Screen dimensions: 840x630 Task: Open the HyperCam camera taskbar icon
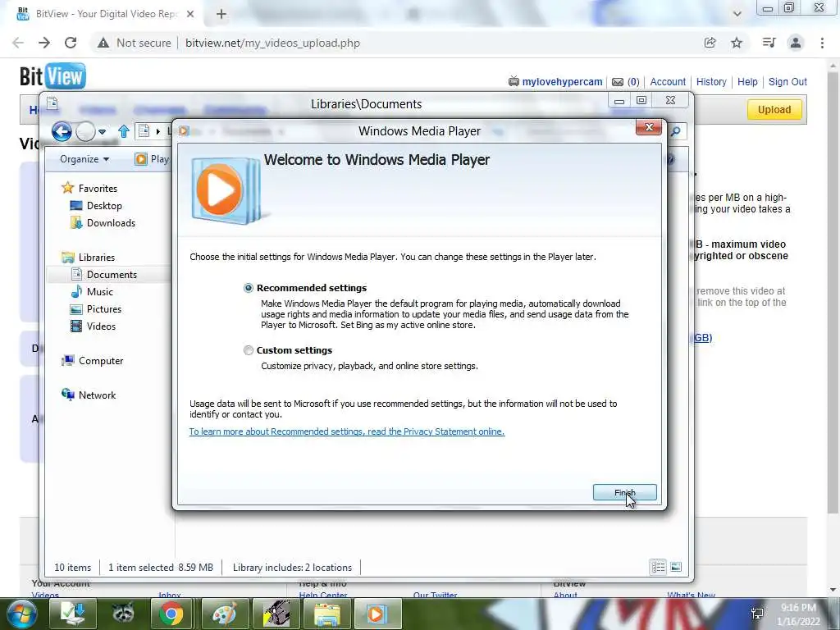pyautogui.click(x=276, y=614)
